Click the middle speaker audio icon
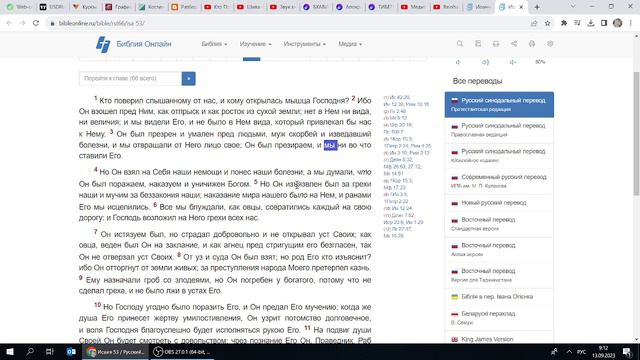 pos(485,62)
